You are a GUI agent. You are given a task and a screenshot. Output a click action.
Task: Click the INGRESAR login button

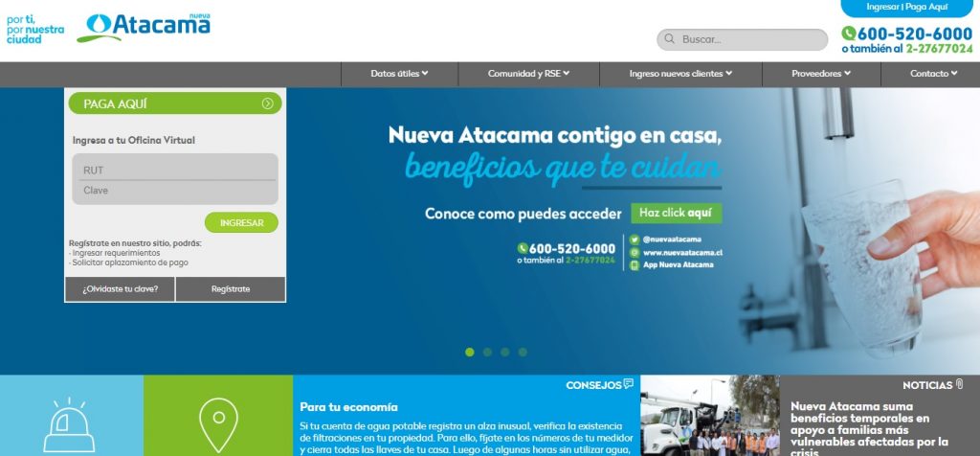[241, 222]
